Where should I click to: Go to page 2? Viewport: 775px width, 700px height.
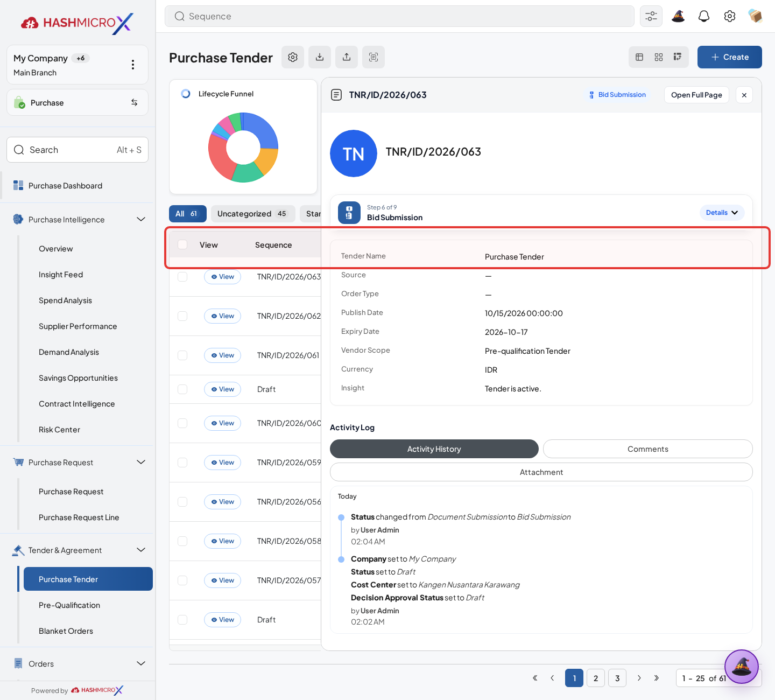596,678
